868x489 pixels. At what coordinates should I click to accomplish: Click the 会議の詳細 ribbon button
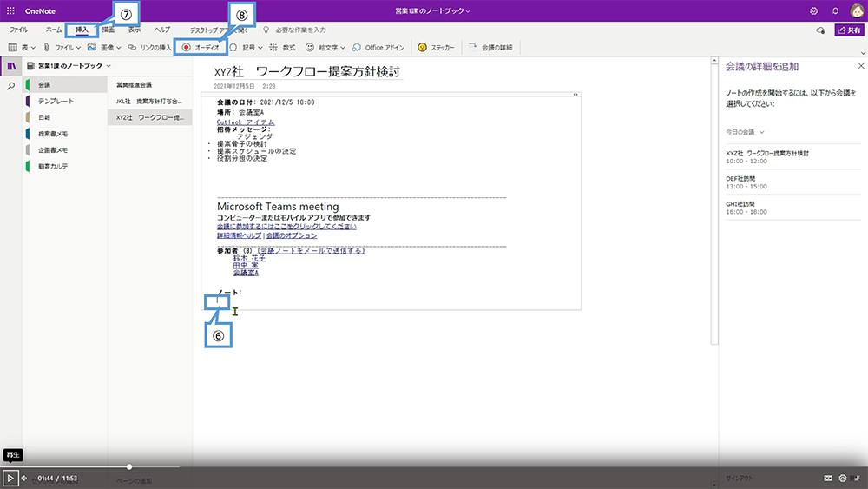coord(490,47)
